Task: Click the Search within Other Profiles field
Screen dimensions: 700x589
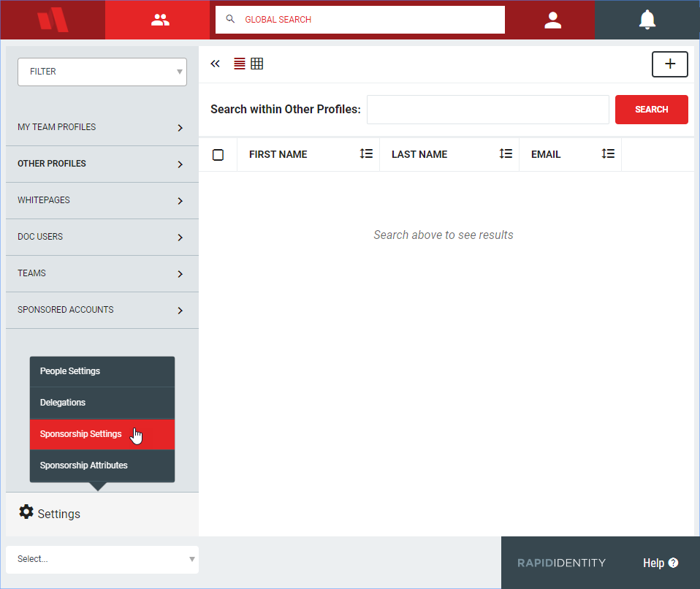Action: click(487, 110)
